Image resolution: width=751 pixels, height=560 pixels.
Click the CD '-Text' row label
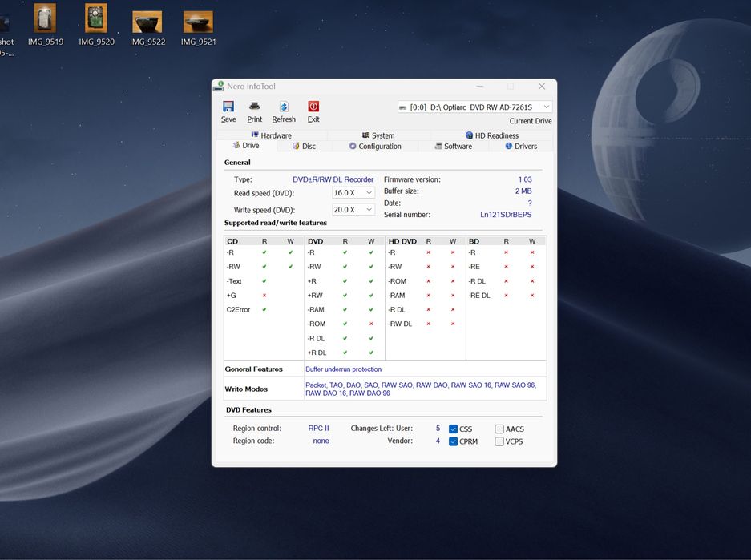pos(234,281)
